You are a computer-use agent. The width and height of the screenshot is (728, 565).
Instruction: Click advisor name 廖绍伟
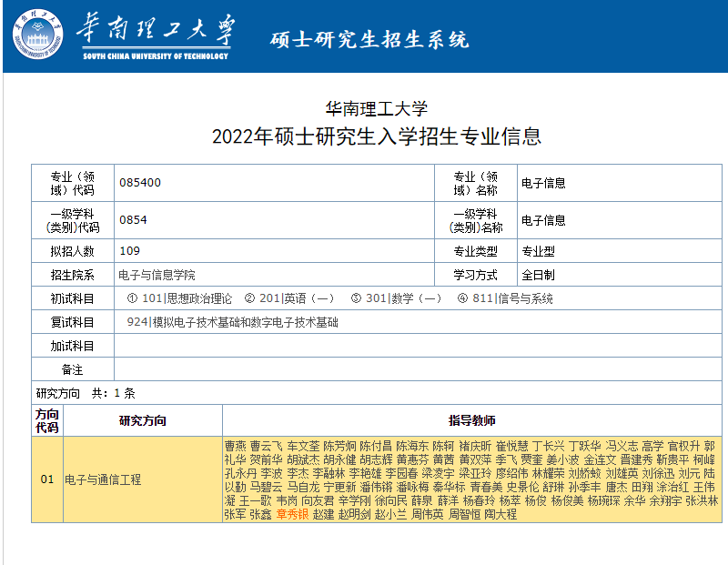pos(511,473)
